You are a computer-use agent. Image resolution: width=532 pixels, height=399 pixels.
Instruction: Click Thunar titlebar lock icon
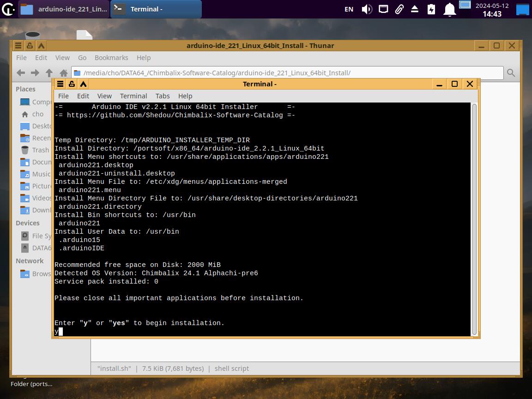point(30,45)
